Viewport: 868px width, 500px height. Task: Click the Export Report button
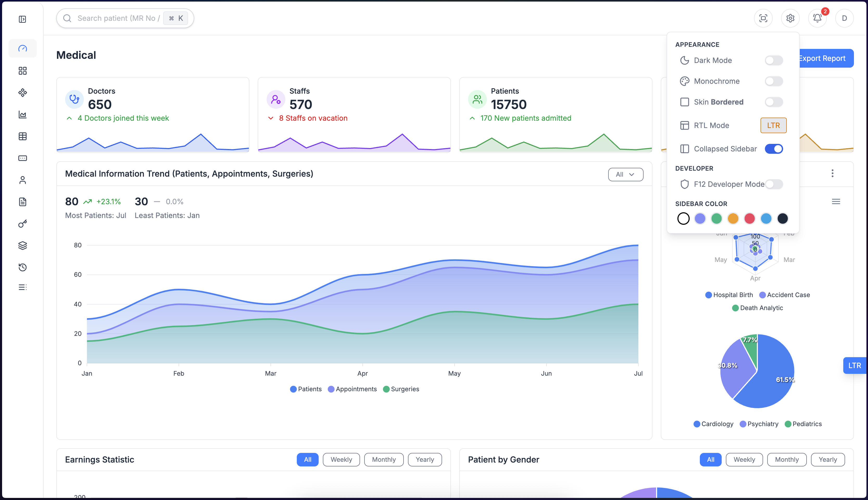825,58
